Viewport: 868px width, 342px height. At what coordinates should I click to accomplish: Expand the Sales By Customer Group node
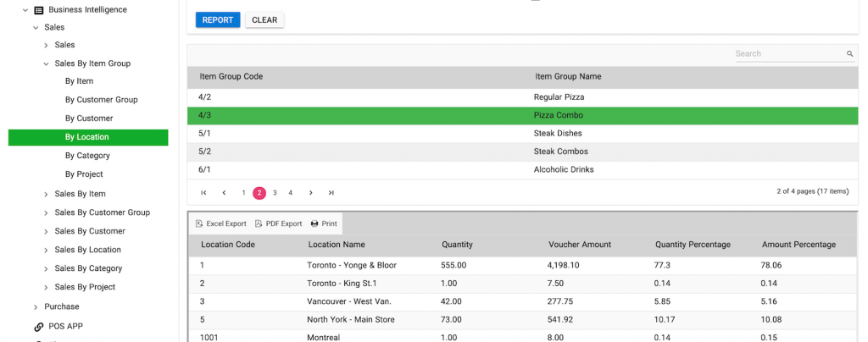[46, 212]
